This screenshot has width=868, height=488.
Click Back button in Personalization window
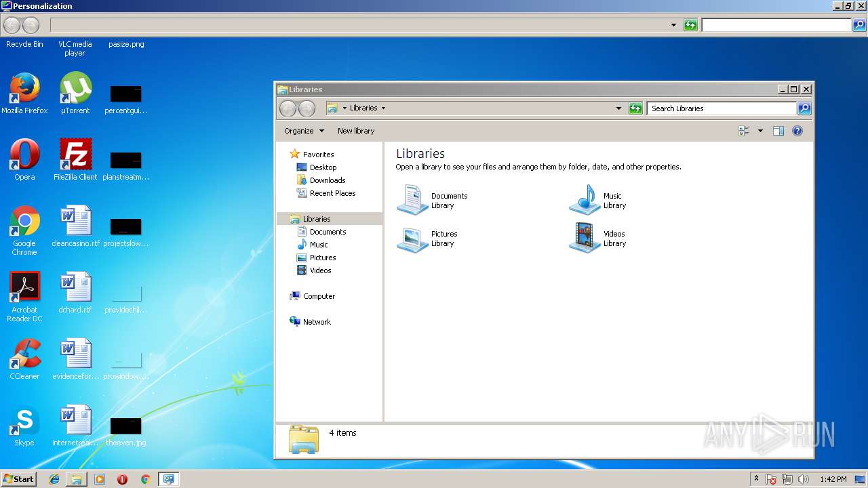(12, 26)
